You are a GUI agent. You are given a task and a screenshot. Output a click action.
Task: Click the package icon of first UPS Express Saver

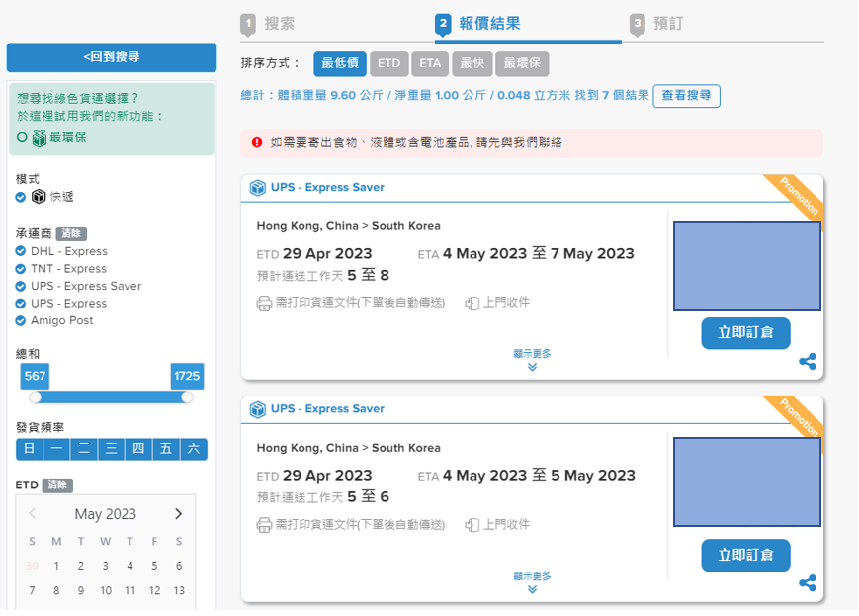point(257,188)
